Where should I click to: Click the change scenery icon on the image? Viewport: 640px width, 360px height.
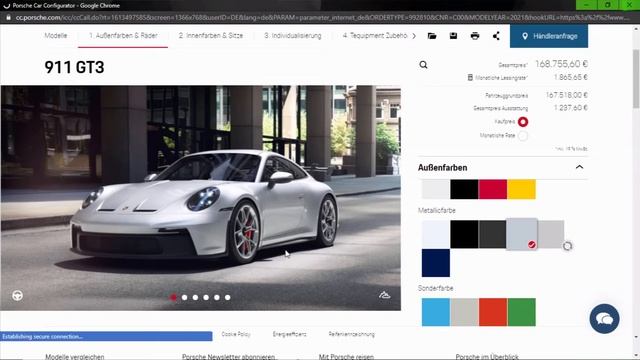[x=384, y=295]
